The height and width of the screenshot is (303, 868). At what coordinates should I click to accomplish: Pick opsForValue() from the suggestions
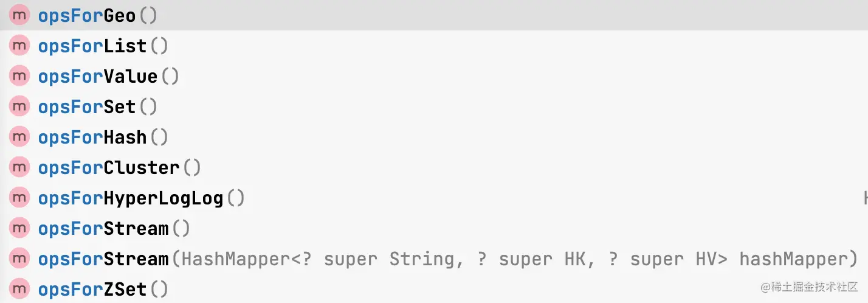[434, 76]
